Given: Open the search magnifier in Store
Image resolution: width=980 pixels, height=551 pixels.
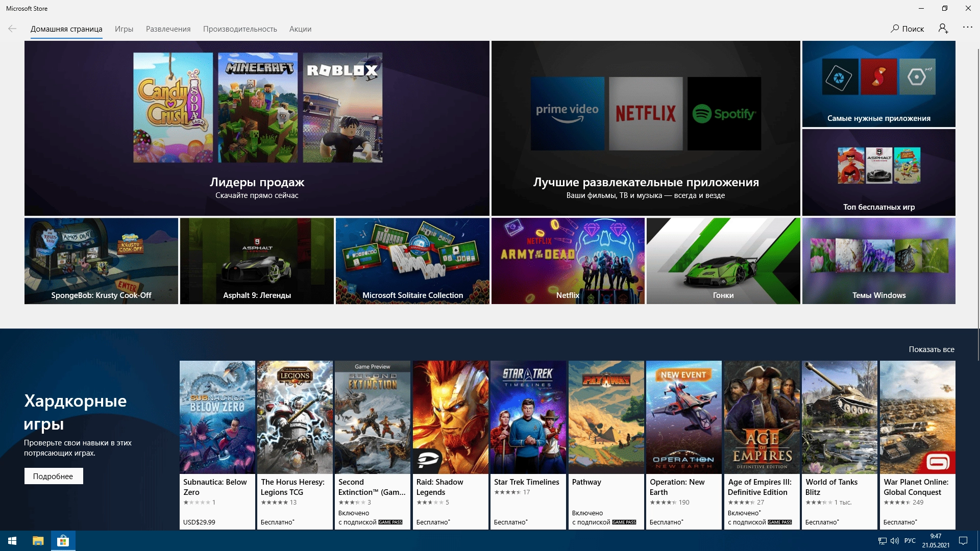Looking at the screenshot, I should [x=895, y=29].
